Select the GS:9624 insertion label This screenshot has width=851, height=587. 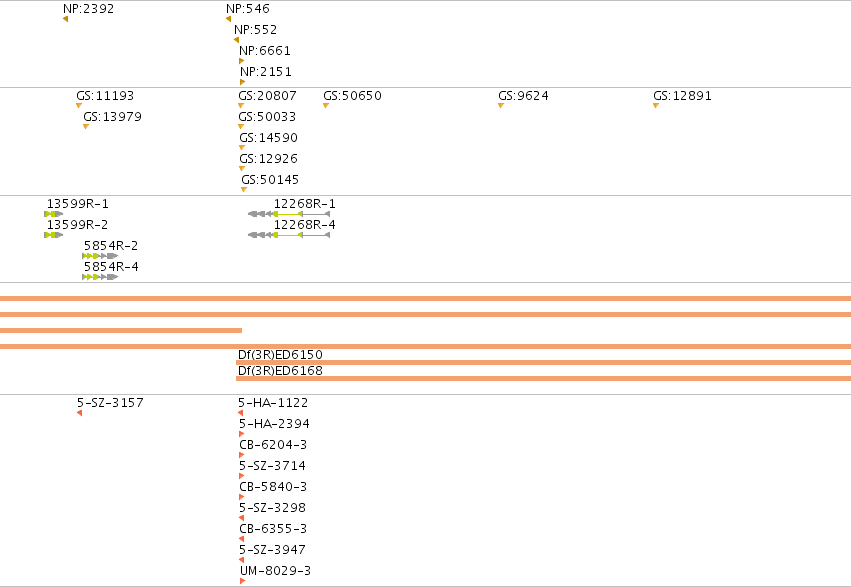click(x=524, y=96)
